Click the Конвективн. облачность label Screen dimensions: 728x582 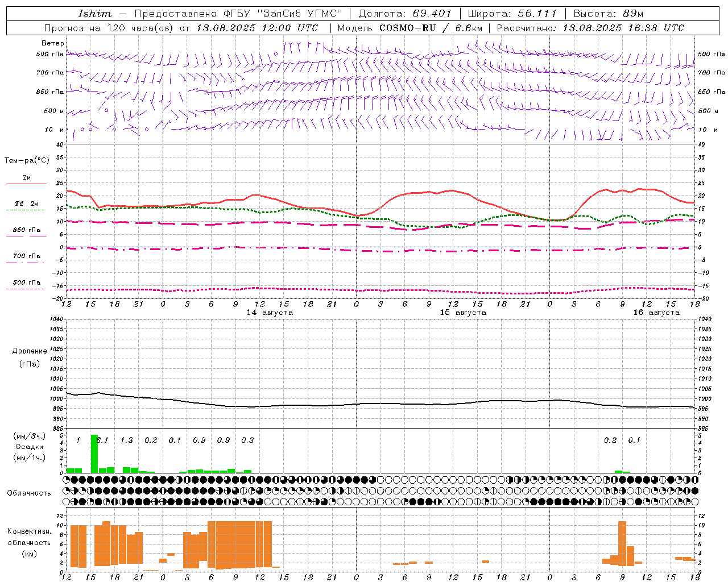click(x=30, y=542)
